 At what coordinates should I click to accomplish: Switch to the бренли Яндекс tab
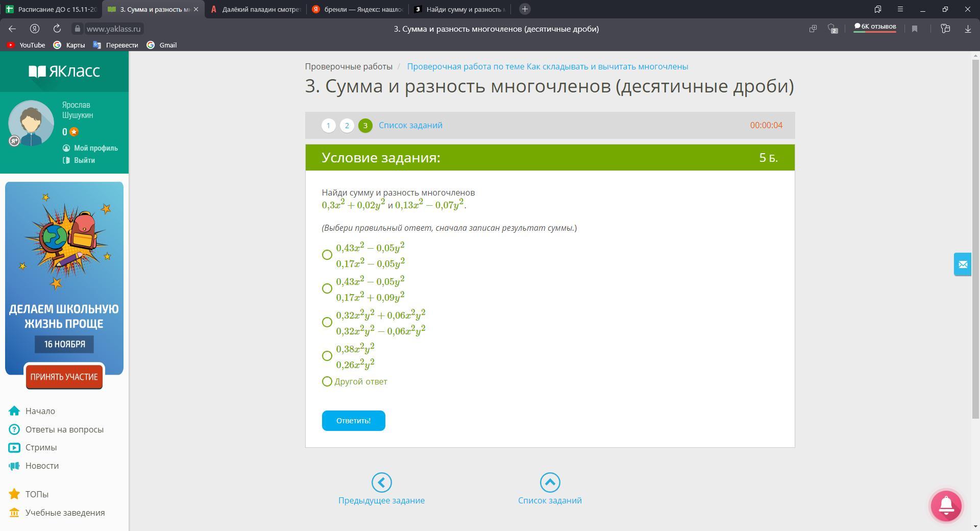point(357,9)
